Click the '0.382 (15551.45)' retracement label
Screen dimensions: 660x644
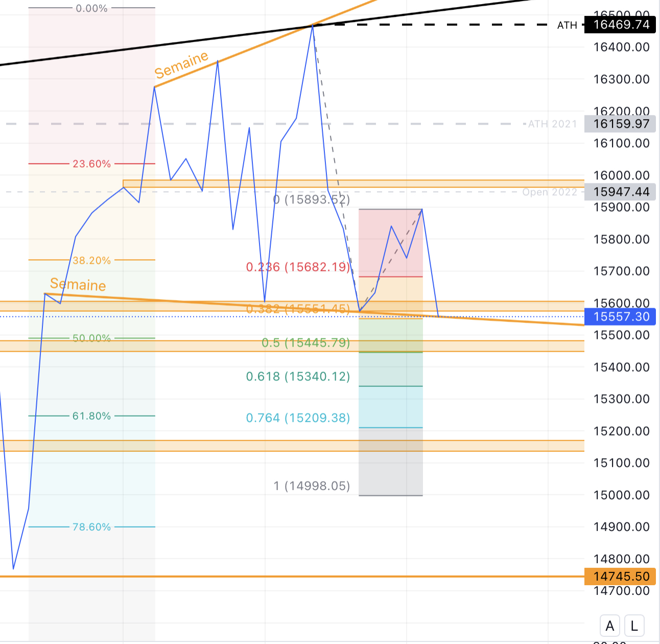(x=298, y=309)
